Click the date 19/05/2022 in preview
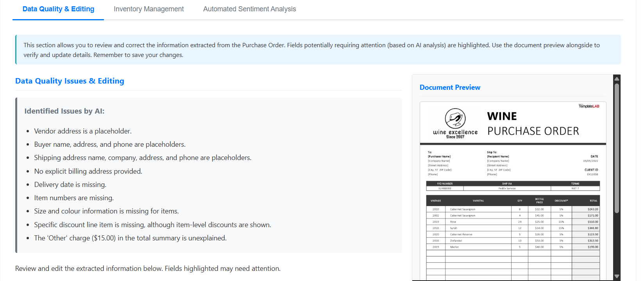Image resolution: width=644 pixels, height=281 pixels. coord(590,161)
